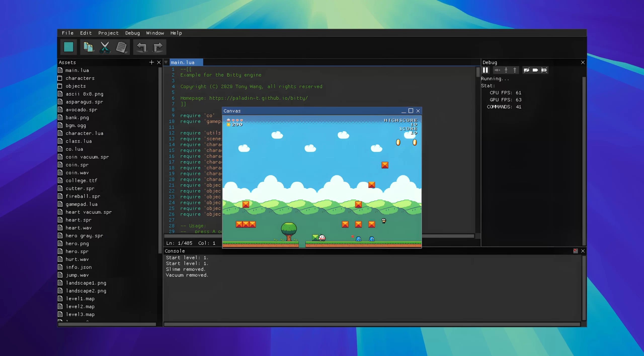Switch to the main.lua tab

coord(183,62)
